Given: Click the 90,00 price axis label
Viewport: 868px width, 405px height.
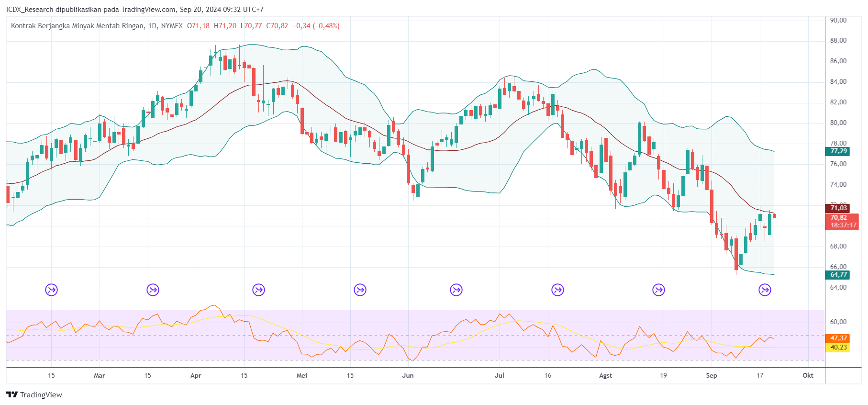Looking at the screenshot, I should pyautogui.click(x=838, y=20).
